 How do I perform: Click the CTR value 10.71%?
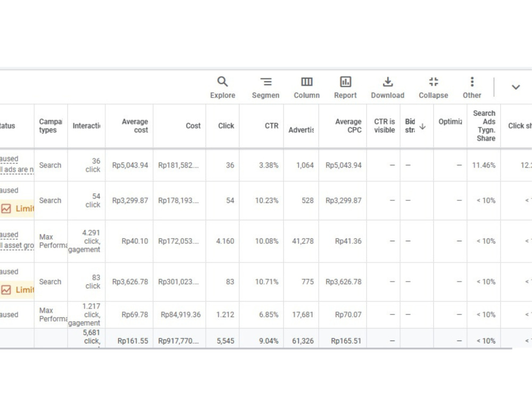pos(267,282)
